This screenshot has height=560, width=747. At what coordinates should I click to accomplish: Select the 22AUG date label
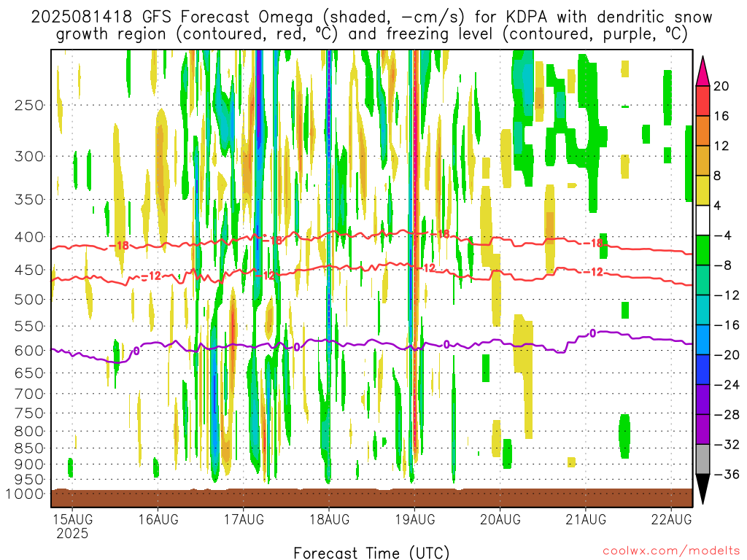point(671,519)
